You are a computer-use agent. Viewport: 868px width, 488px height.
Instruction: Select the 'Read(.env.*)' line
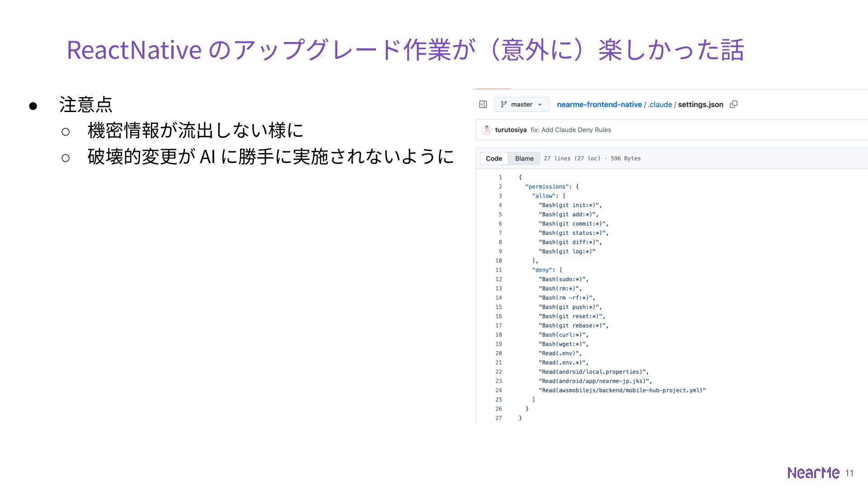tap(563, 362)
